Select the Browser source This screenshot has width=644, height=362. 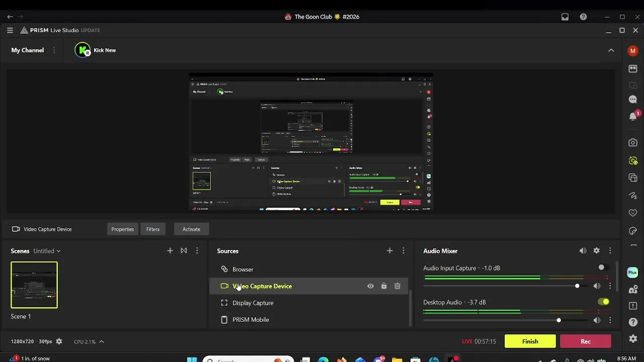click(309, 269)
